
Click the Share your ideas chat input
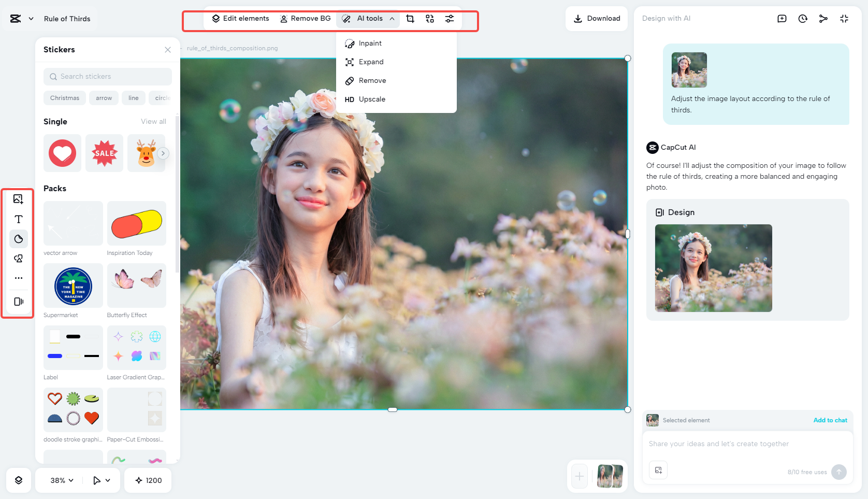pos(748,444)
